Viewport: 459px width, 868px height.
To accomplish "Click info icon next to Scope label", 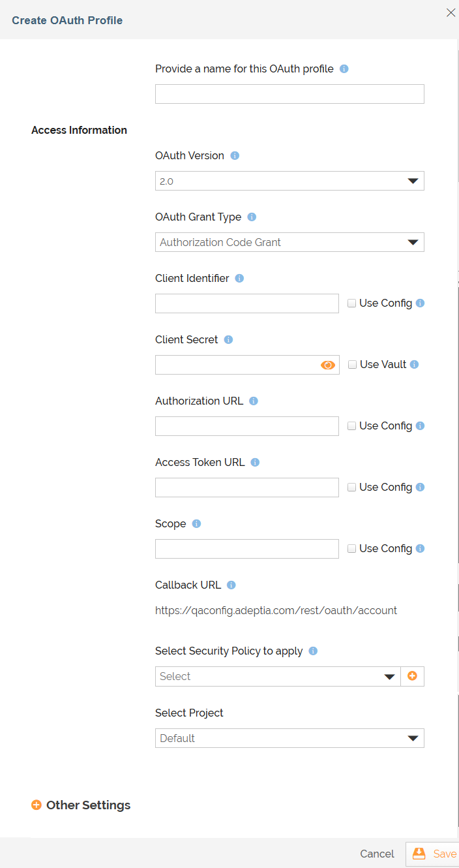I will pos(196,524).
